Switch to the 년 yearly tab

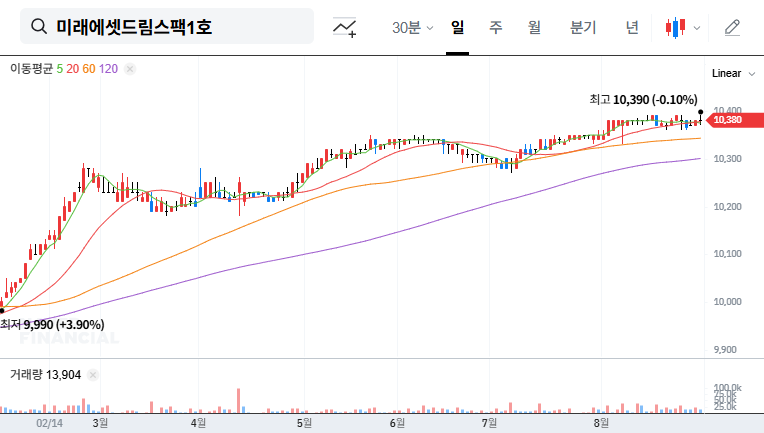click(x=632, y=27)
